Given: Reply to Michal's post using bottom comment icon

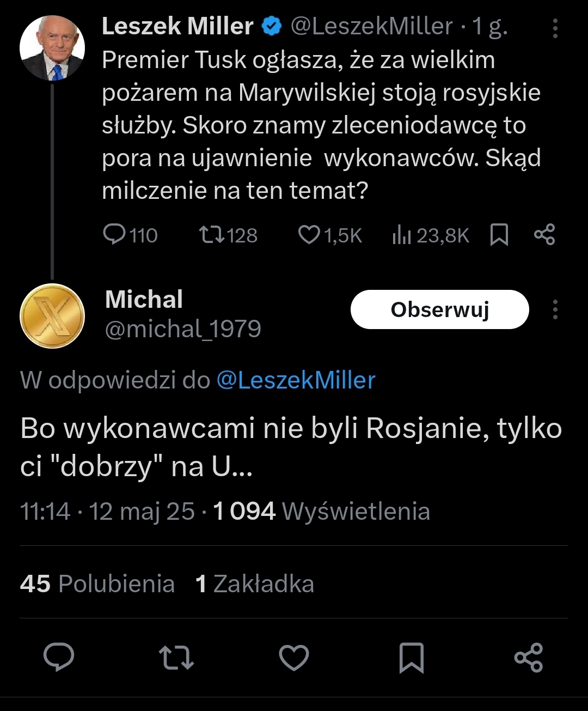Looking at the screenshot, I should [x=59, y=657].
